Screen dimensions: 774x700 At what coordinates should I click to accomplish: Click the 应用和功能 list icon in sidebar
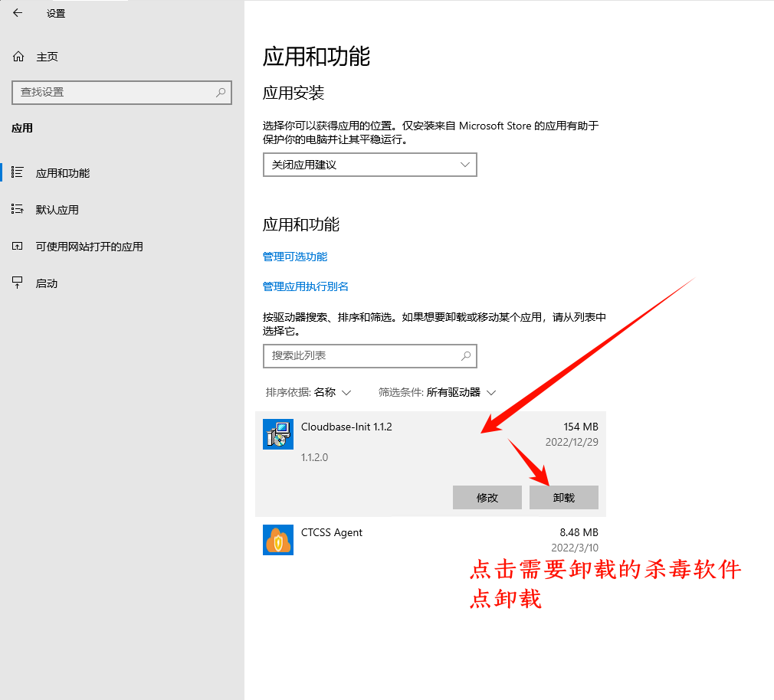point(18,173)
